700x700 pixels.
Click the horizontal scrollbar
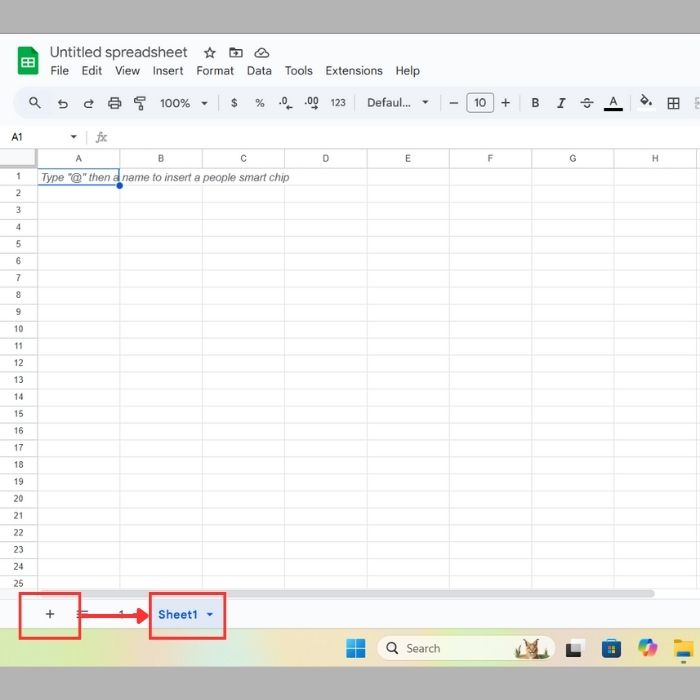click(x=347, y=593)
